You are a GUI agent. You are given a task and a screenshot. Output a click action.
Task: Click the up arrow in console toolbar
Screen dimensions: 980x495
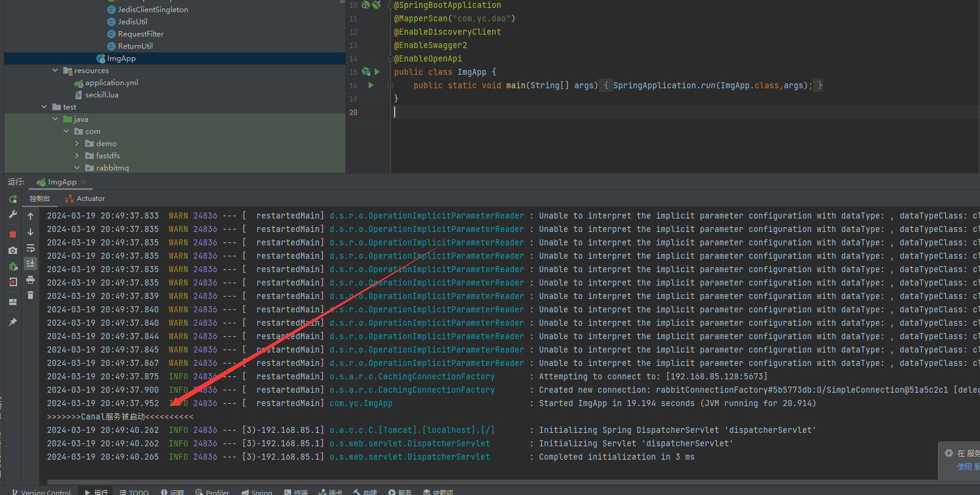pos(30,216)
